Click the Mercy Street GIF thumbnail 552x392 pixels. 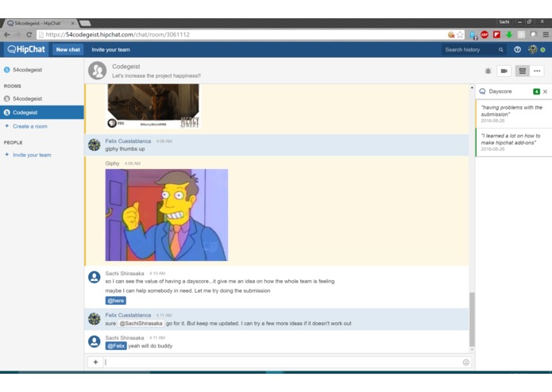(x=152, y=106)
